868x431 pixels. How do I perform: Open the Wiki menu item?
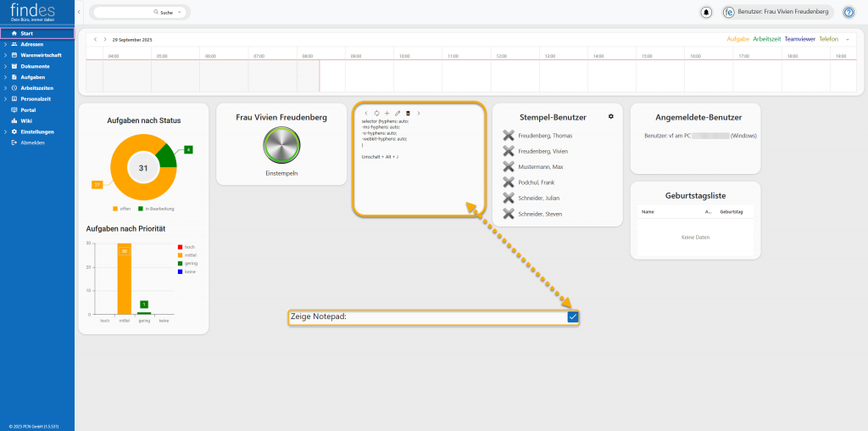pos(25,121)
